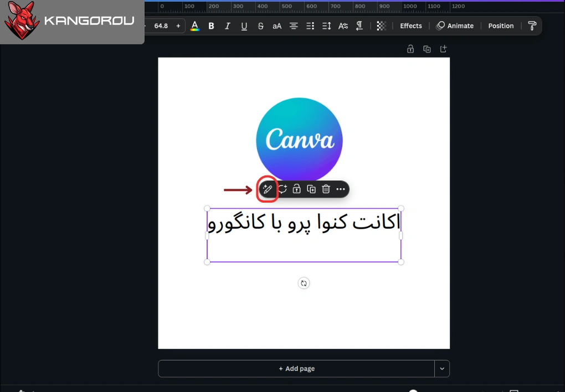
Task: Open the transparency checkerboard control
Action: [381, 26]
